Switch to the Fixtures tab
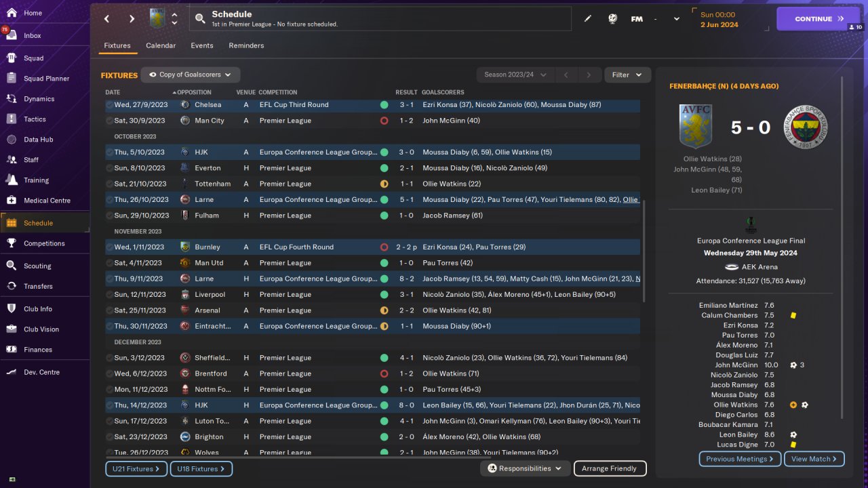This screenshot has width=868, height=488. click(x=117, y=46)
